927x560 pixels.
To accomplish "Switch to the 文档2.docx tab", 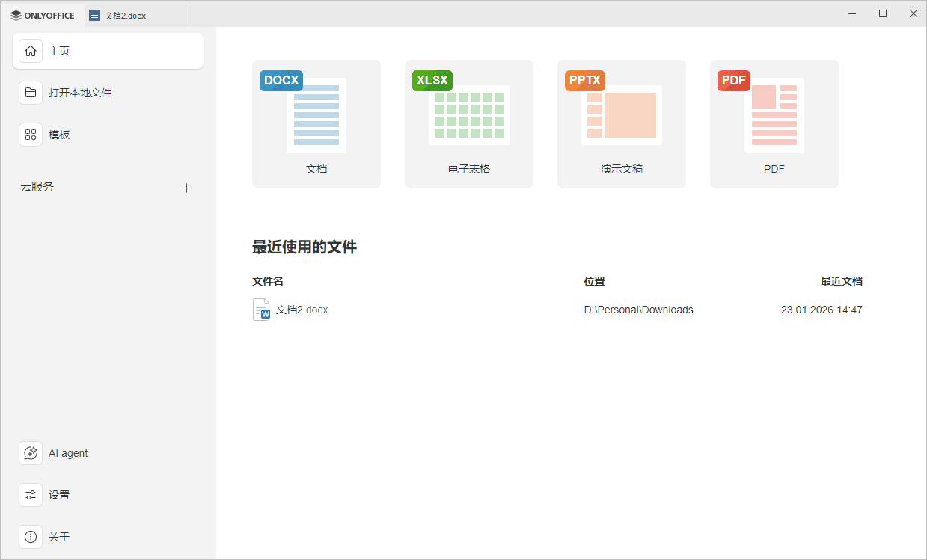I will 125,15.
